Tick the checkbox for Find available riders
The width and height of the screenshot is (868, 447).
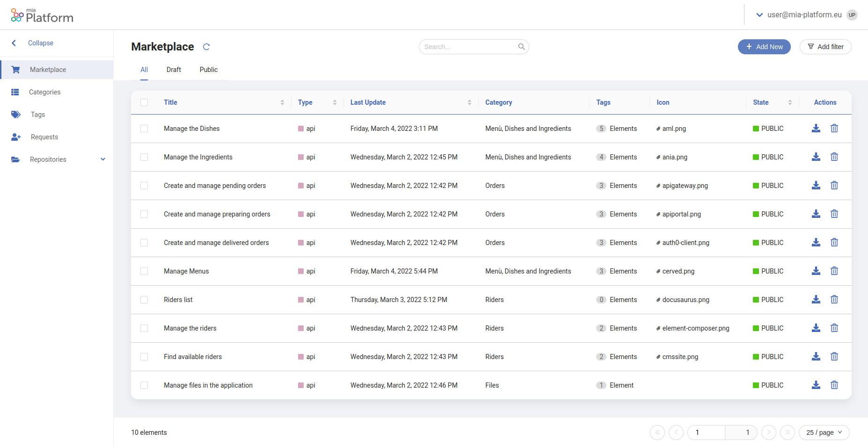[144, 357]
